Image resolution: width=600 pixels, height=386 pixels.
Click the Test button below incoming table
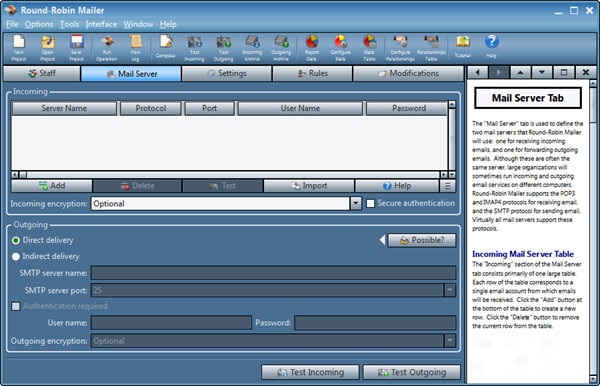point(223,186)
